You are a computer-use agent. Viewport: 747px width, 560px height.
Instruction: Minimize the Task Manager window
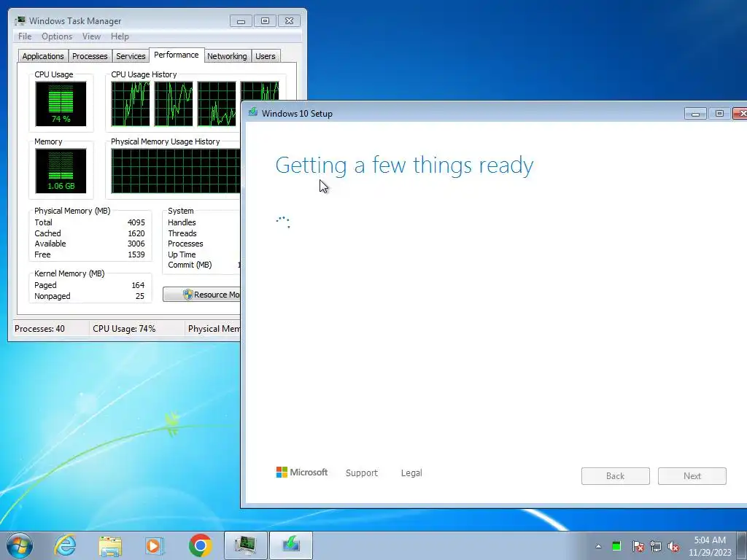click(x=241, y=21)
